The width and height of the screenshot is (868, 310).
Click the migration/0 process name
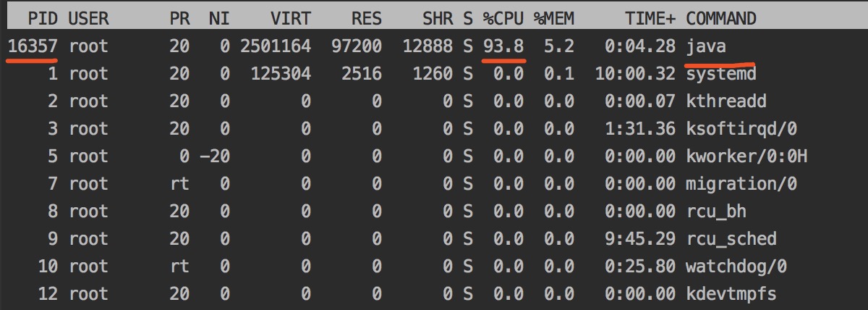coord(741,184)
